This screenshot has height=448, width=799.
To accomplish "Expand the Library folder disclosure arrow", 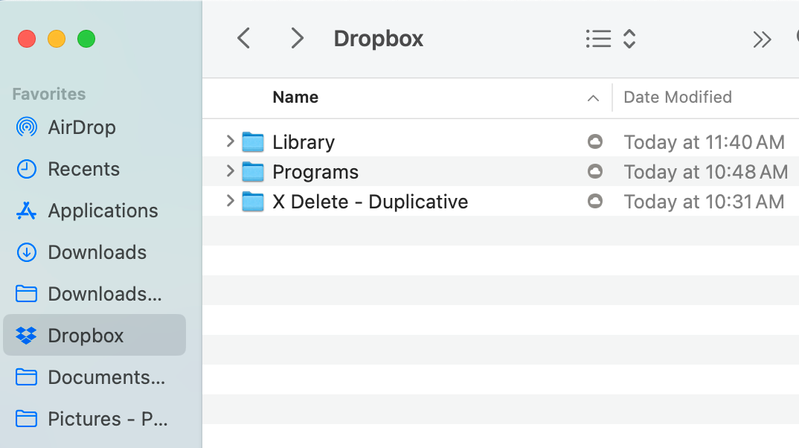I will [230, 141].
